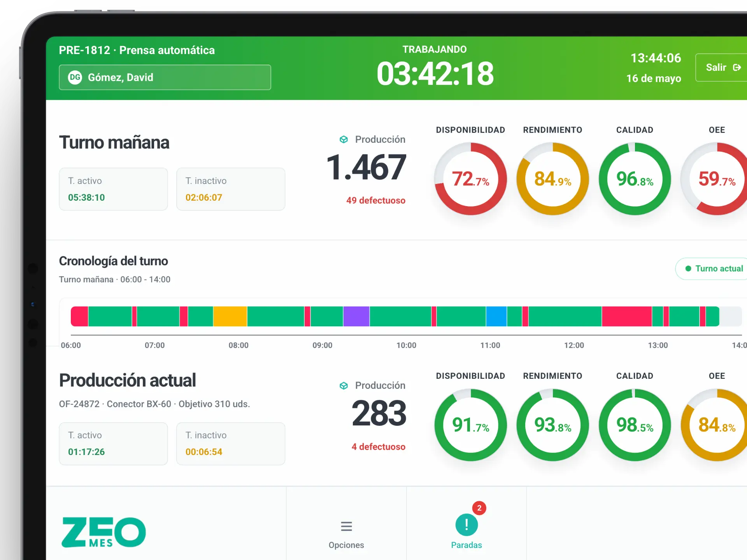Open the Opciones hamburger menu icon

tap(346, 527)
